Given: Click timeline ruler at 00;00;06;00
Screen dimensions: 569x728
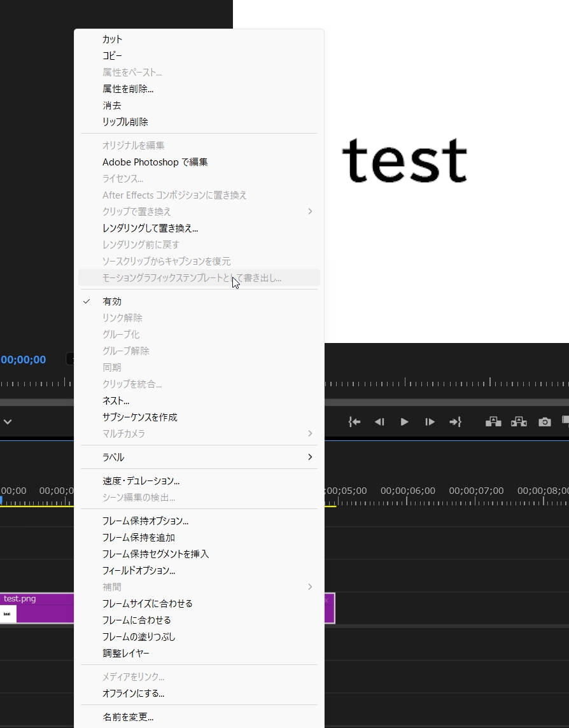Looking at the screenshot, I should [408, 491].
